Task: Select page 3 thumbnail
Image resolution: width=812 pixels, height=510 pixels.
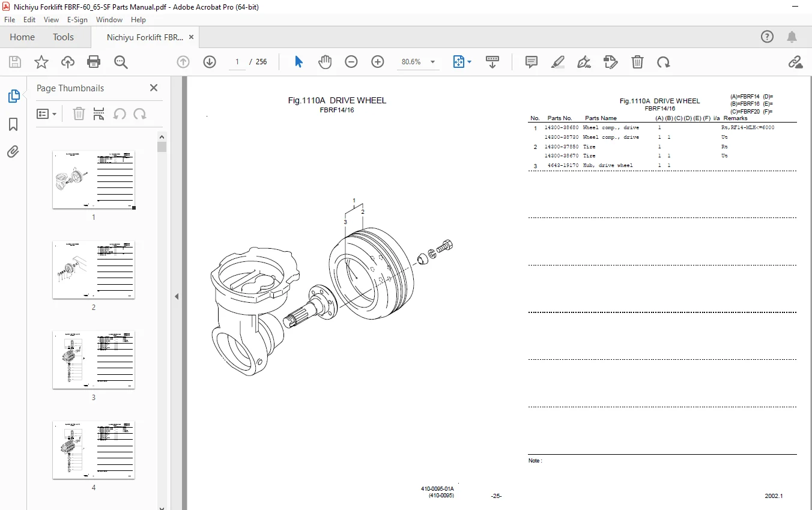Action: 94,360
